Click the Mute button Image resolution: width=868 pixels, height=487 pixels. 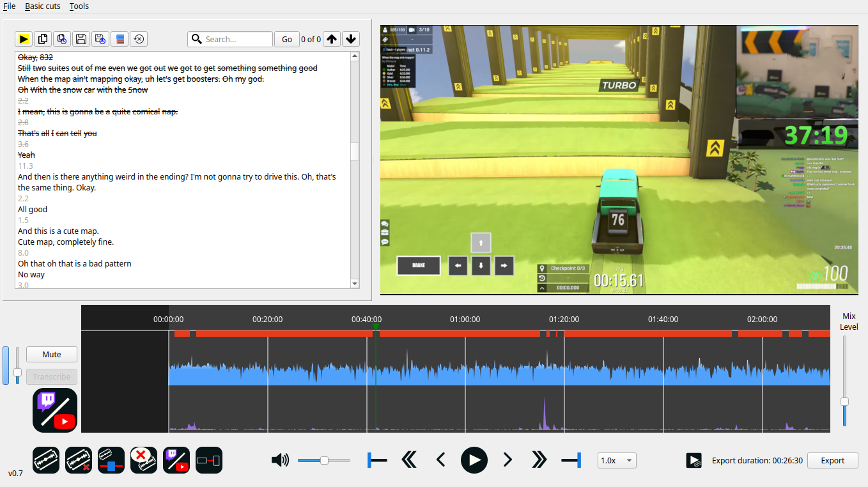[x=52, y=354]
